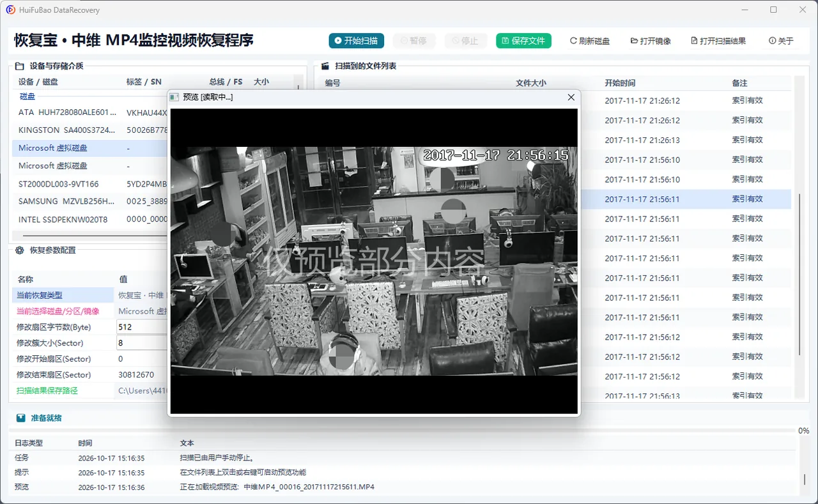Image resolution: width=818 pixels, height=504 pixels.
Task: Click the folder icon beside 设备与存储介质
Action: pos(19,66)
